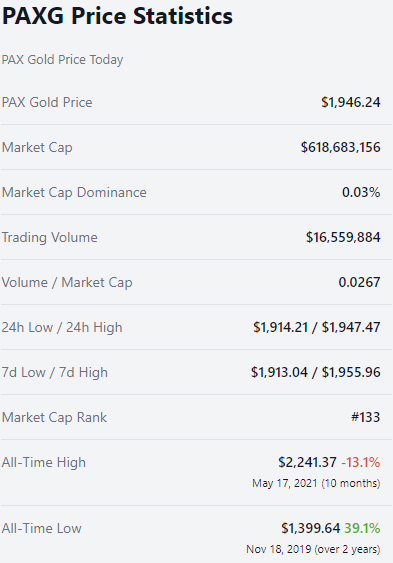Click the Market Cap label
Viewport: 393px width, 563px height.
37,148
